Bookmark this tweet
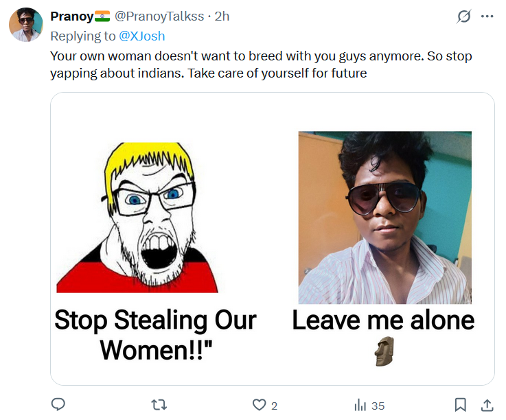This screenshot has height=420, width=506. click(x=461, y=405)
